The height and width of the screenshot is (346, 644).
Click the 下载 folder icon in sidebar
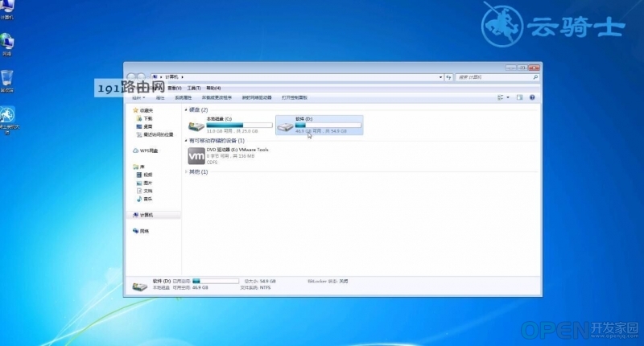coord(138,118)
